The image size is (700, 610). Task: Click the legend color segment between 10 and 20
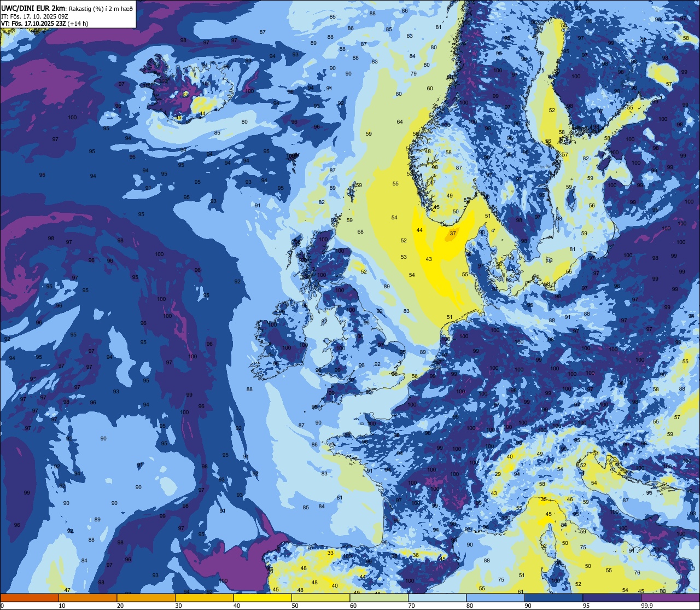(x=87, y=597)
